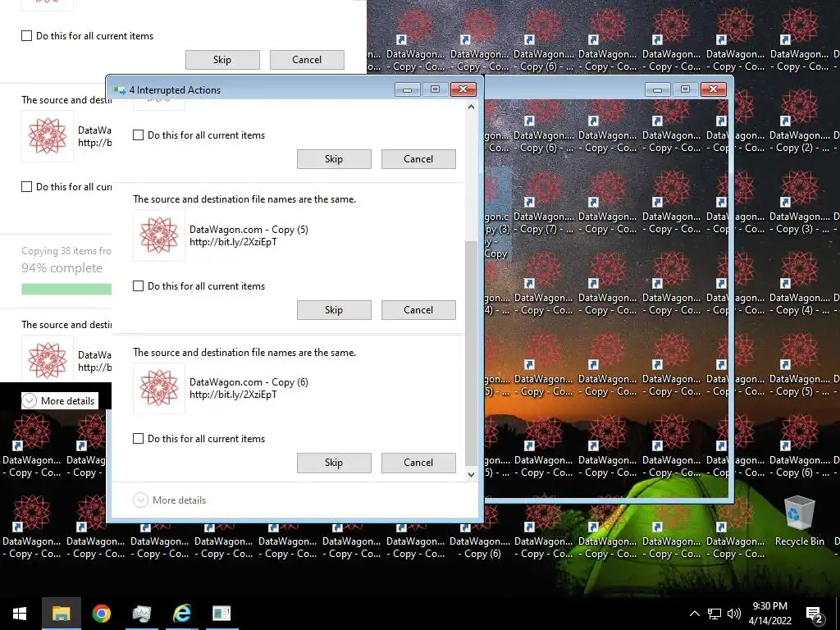Click the Interrupted Actions scrollbar down arrow
840x630 pixels.
click(471, 474)
